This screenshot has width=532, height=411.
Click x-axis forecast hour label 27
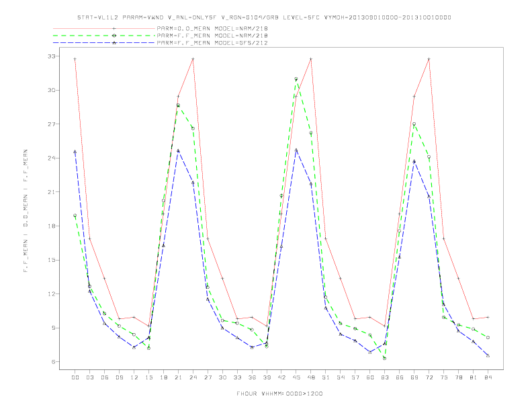[208, 377]
